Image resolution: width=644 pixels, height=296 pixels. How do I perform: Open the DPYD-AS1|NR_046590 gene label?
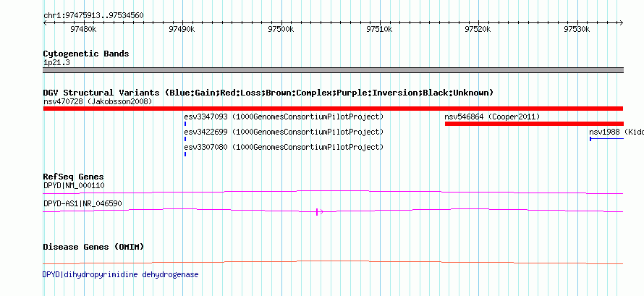click(82, 203)
